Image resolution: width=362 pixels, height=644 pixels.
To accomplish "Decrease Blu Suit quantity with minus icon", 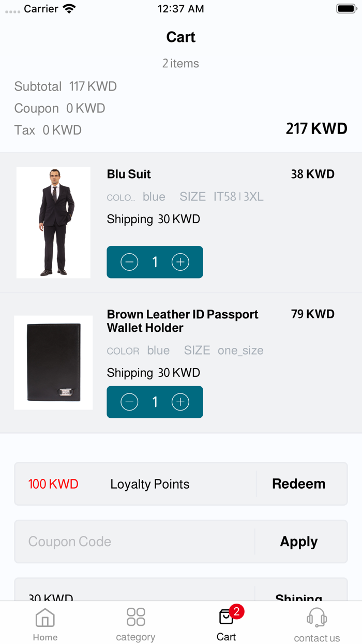I will (x=129, y=262).
